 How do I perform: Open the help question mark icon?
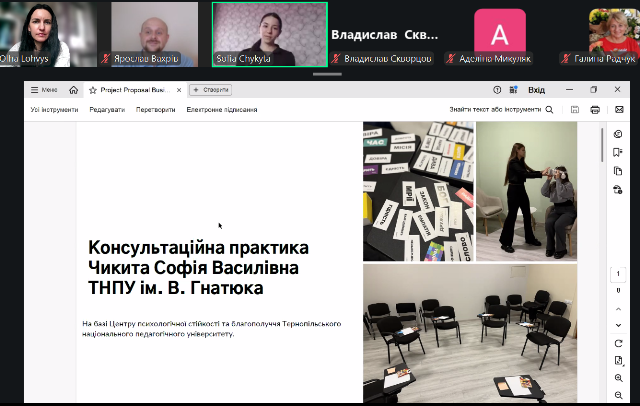coord(497,90)
